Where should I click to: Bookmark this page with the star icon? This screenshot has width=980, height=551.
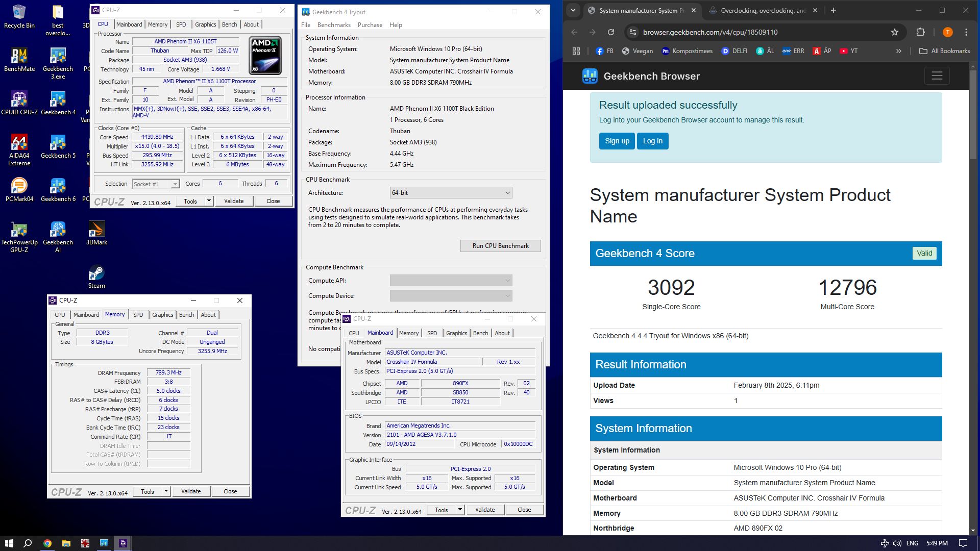(x=894, y=32)
